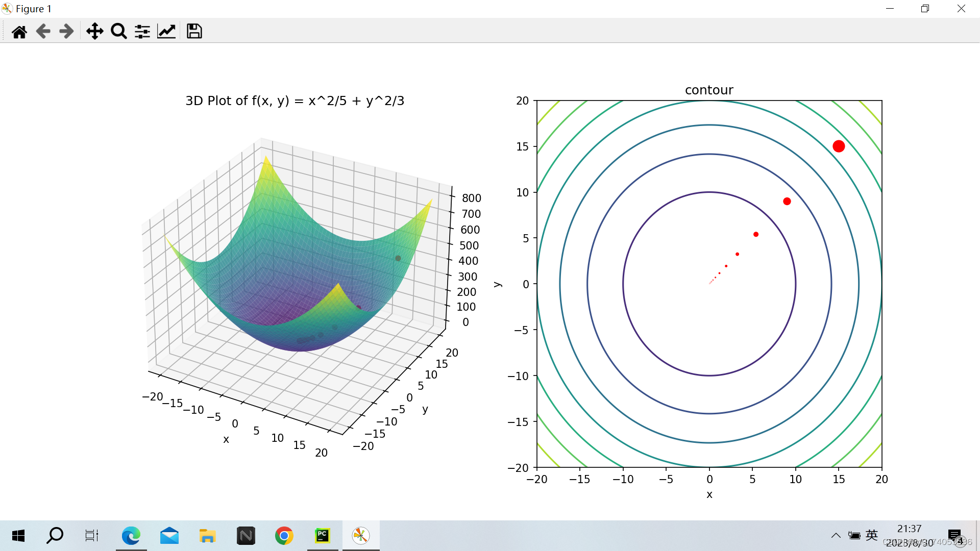The height and width of the screenshot is (551, 980).
Task: Toggle the Zoom to rectangle tool
Action: (x=118, y=32)
